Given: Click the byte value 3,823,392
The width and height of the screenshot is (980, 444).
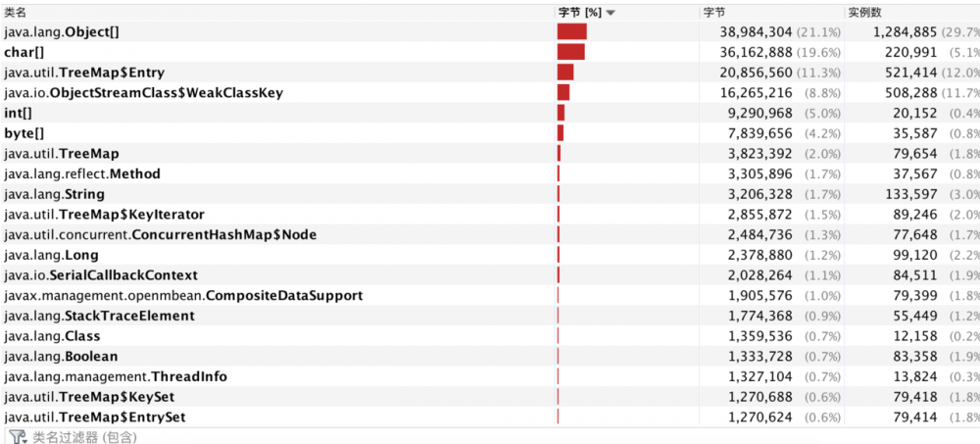Looking at the screenshot, I should (x=760, y=154).
